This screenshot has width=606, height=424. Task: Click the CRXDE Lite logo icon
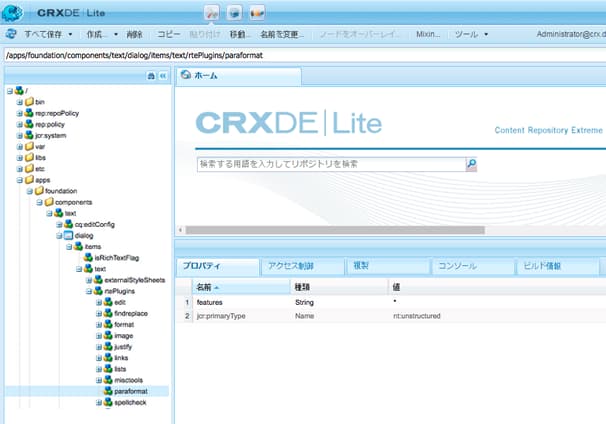pos(12,13)
